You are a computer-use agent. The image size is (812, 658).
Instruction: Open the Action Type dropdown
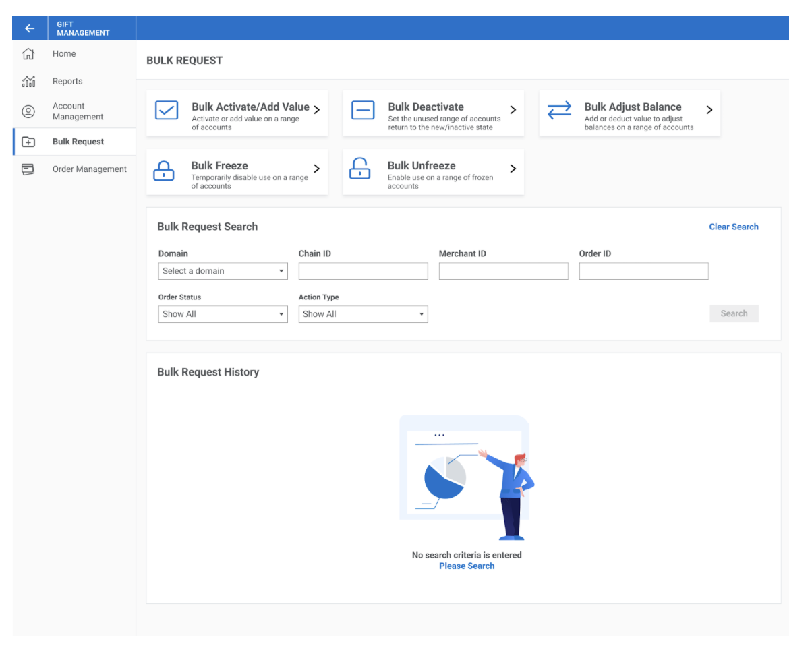[x=363, y=314]
